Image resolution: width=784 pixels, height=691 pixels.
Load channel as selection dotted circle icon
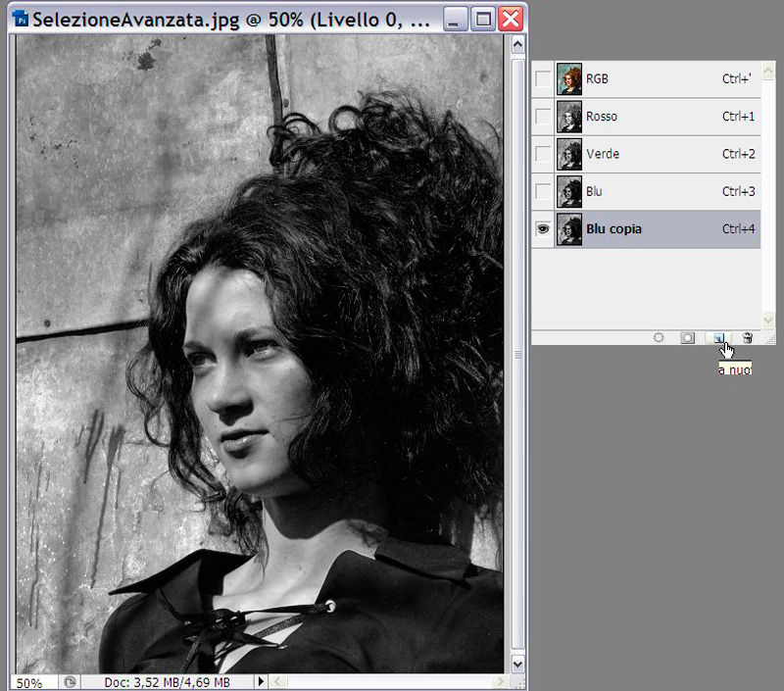pyautogui.click(x=659, y=337)
